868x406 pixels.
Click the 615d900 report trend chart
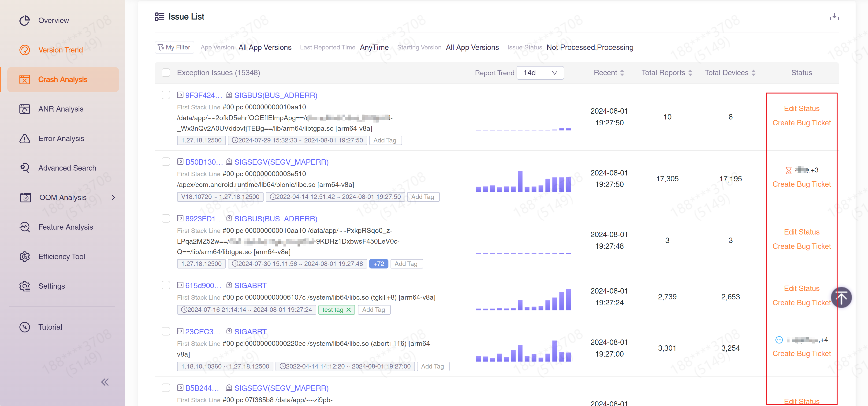[523, 300]
